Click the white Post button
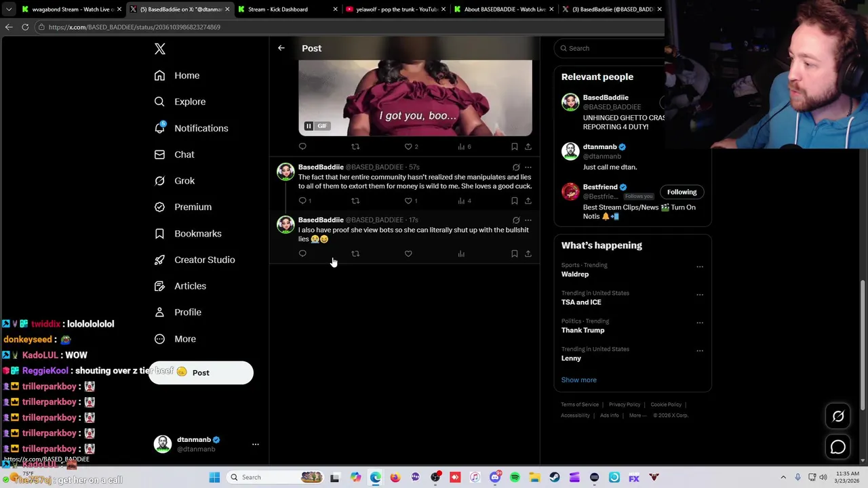Image resolution: width=868 pixels, height=488 pixels. coord(201,373)
